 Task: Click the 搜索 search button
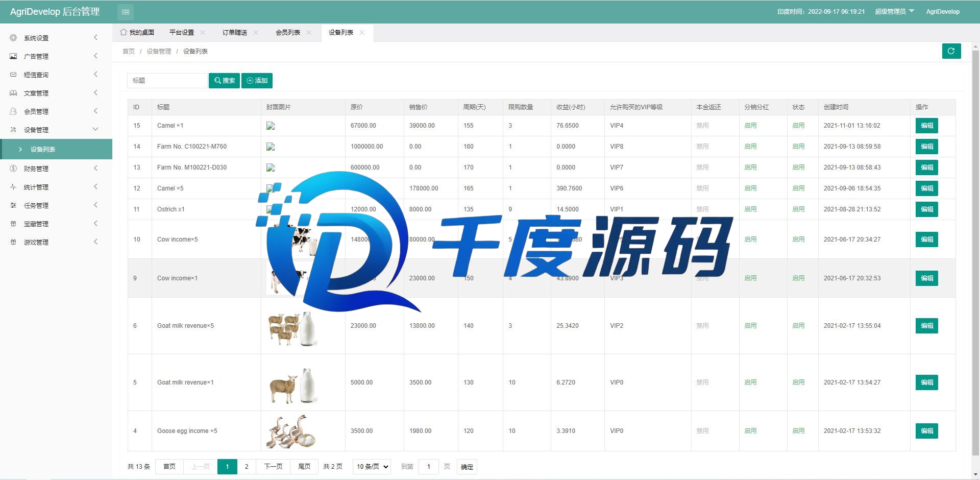(x=224, y=81)
